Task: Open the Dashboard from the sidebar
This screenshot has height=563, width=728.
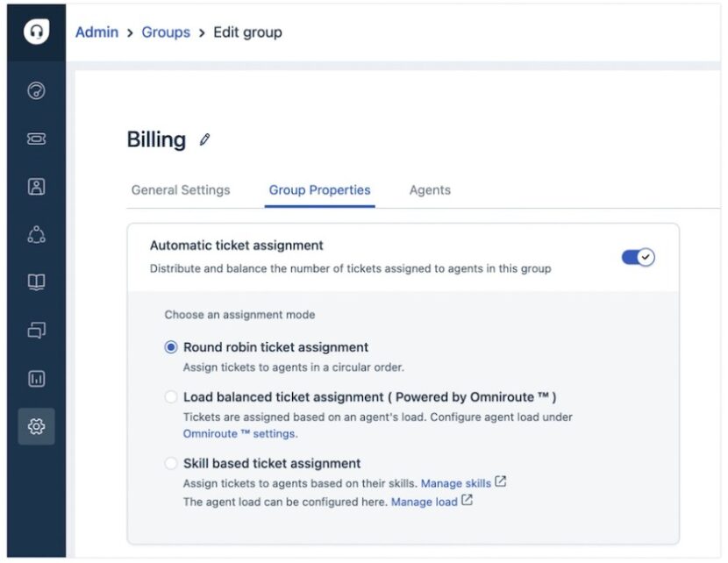Action: click(x=35, y=92)
